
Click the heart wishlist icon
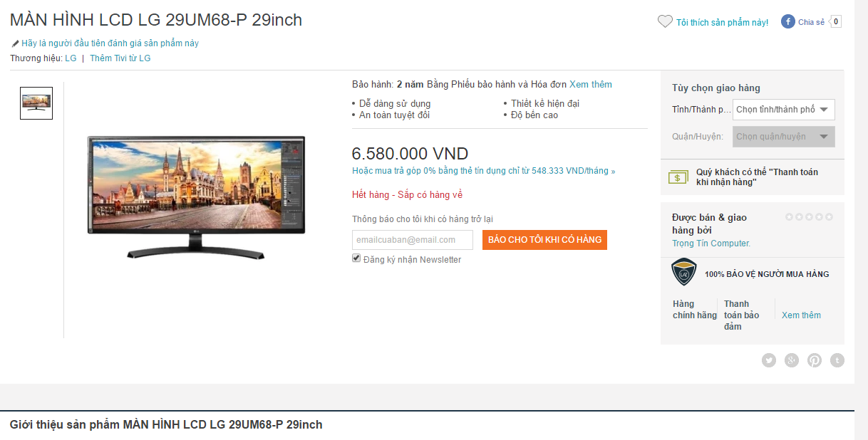pyautogui.click(x=665, y=22)
